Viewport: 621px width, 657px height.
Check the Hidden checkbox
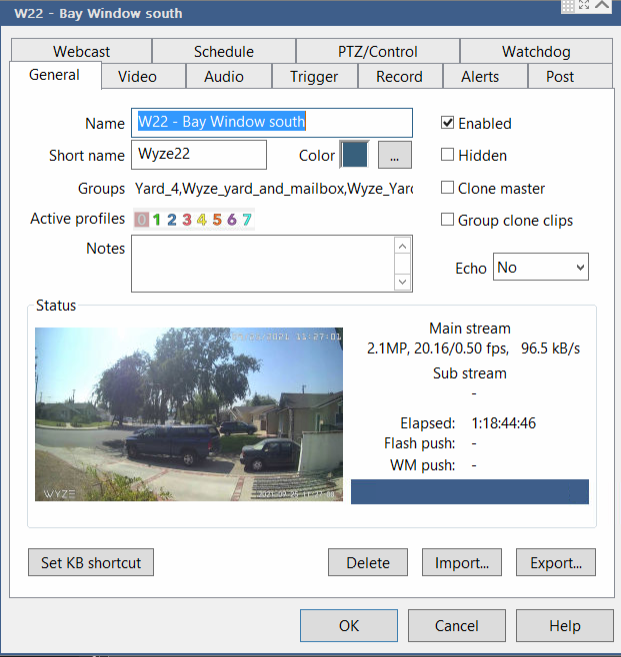(448, 155)
